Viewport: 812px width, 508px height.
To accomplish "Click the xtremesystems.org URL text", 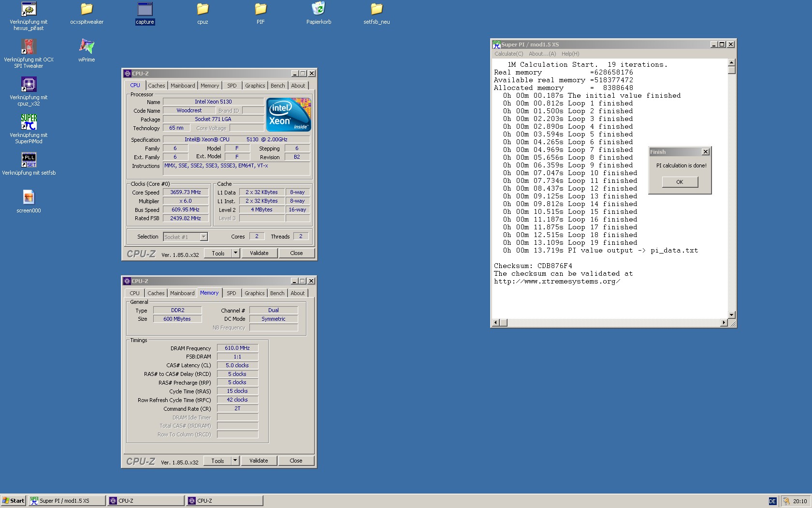I will [557, 281].
